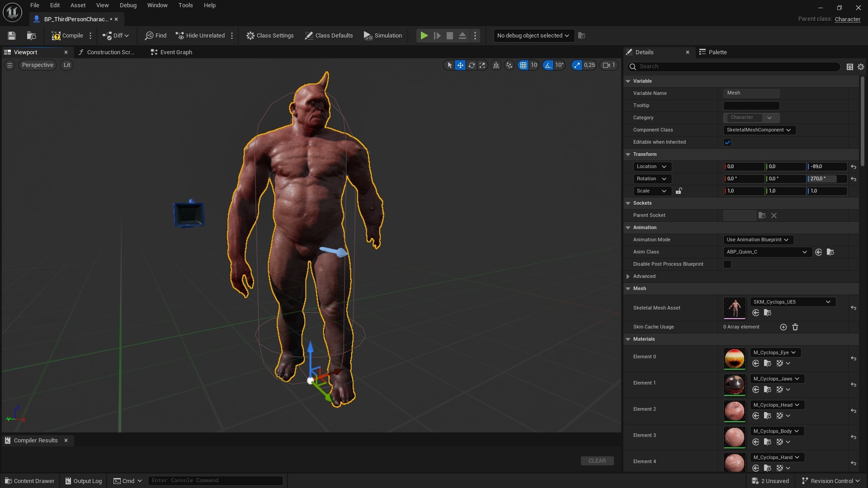This screenshot has height=488, width=868.
Task: Open the SKM_Cyclops_UE5 mesh asset dropdown
Action: click(x=792, y=302)
